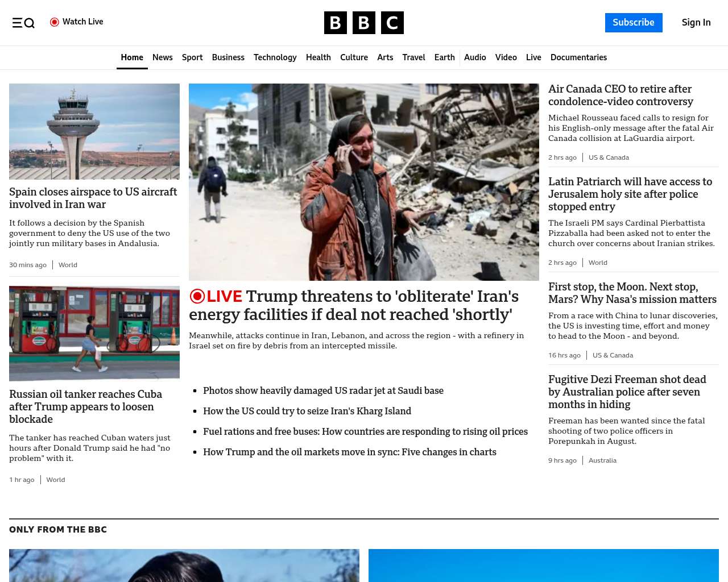Go to the News section
728x582 pixels.
(x=163, y=57)
